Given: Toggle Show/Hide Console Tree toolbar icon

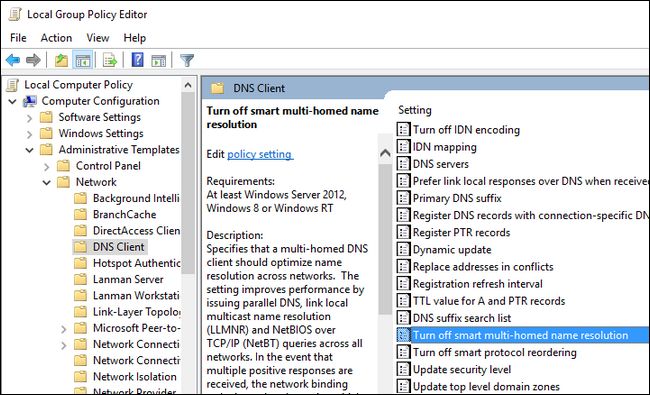Looking at the screenshot, I should (82, 61).
